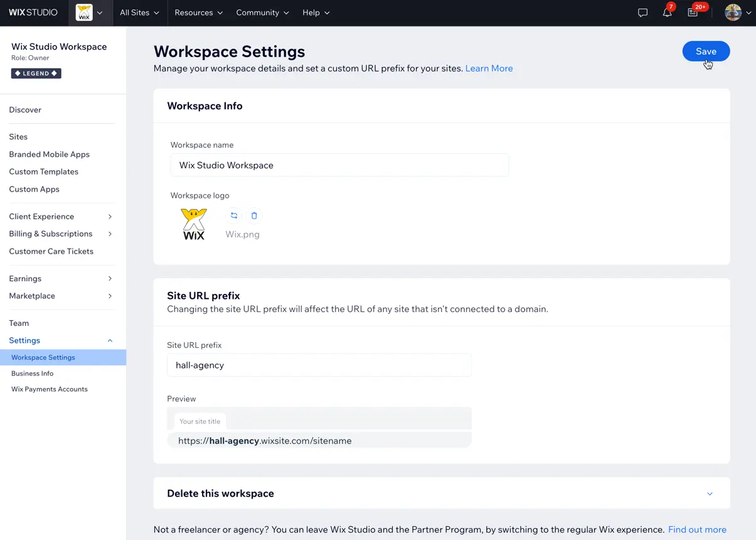Open Branded Mobile Apps
This screenshot has height=540, width=756.
[49, 154]
